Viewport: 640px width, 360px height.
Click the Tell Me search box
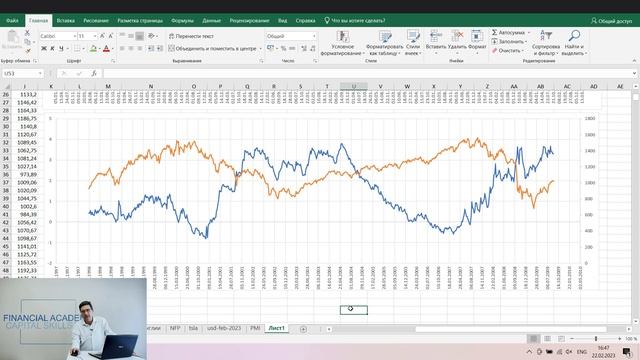355,20
